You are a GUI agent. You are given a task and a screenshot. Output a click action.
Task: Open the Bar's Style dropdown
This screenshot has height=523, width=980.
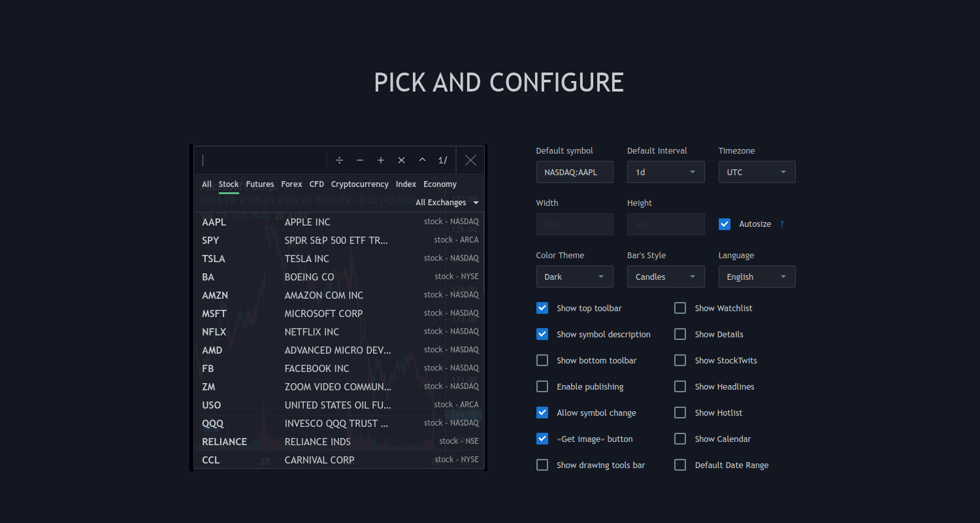pyautogui.click(x=665, y=276)
